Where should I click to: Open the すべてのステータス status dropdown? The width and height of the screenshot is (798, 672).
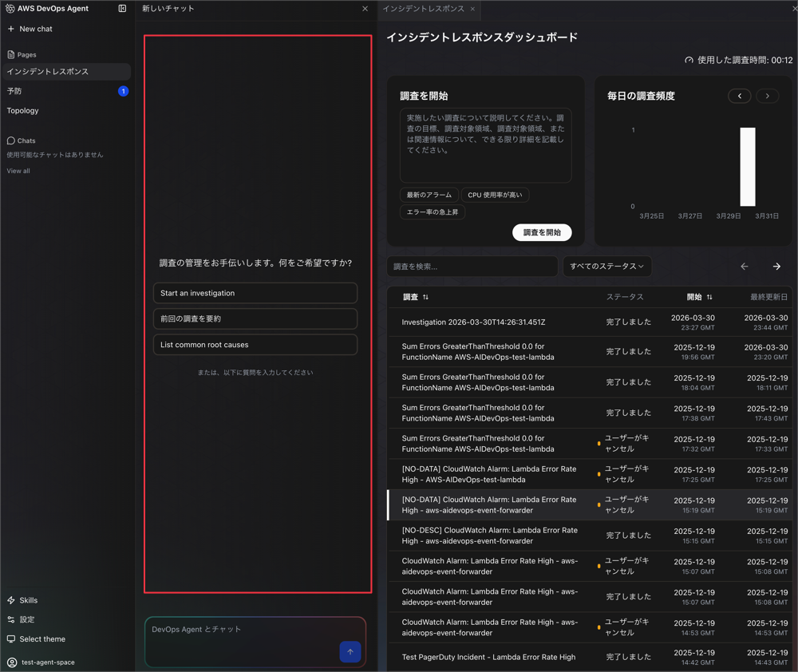608,266
